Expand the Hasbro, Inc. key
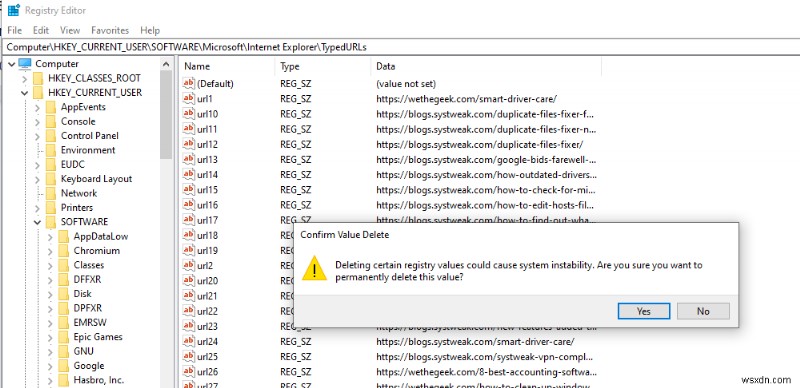This screenshot has height=388, width=800. pos(50,380)
